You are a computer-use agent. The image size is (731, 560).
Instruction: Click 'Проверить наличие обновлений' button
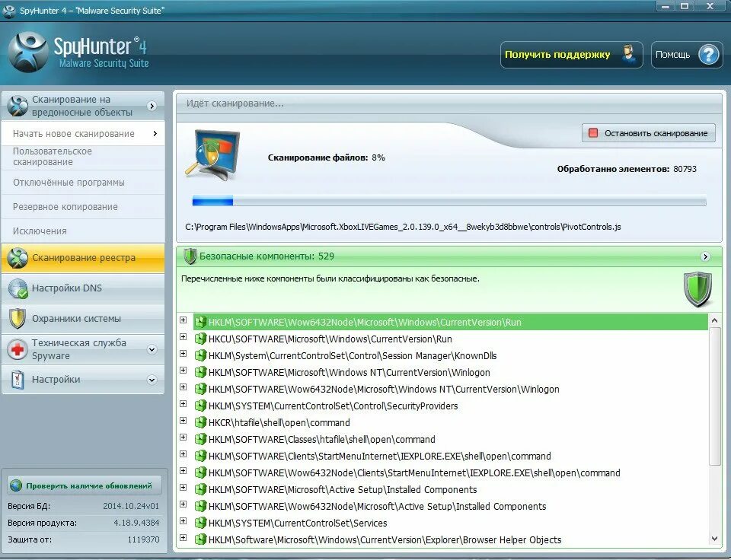pos(85,485)
